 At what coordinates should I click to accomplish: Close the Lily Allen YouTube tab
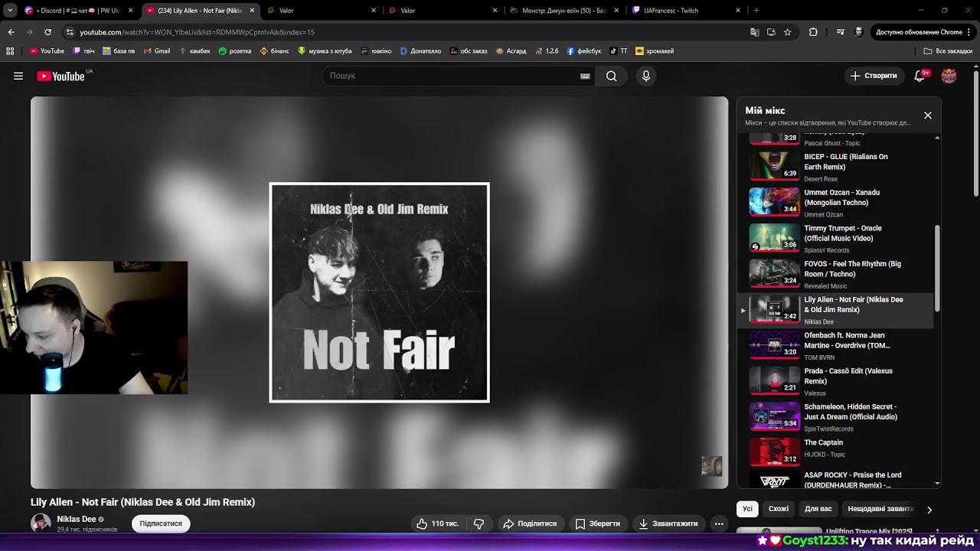point(252,11)
